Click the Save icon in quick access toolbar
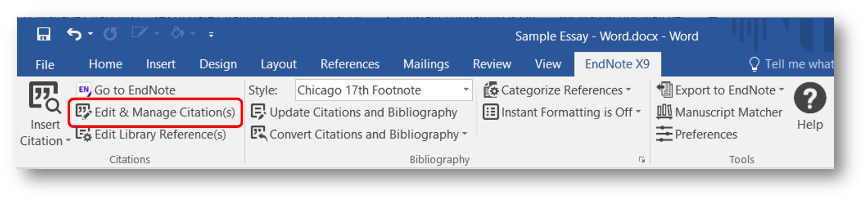Image resolution: width=868 pixels, height=203 pixels. [44, 35]
